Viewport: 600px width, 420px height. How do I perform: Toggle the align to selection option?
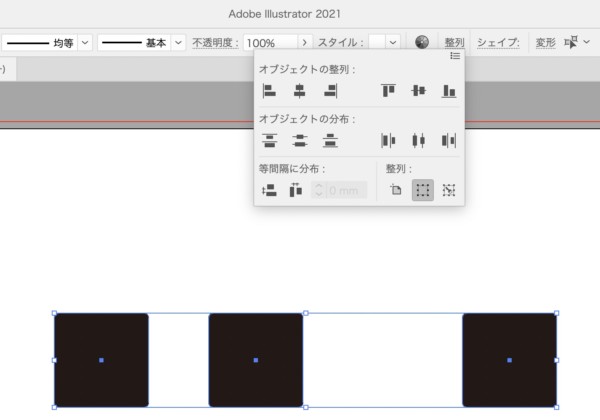coord(422,190)
